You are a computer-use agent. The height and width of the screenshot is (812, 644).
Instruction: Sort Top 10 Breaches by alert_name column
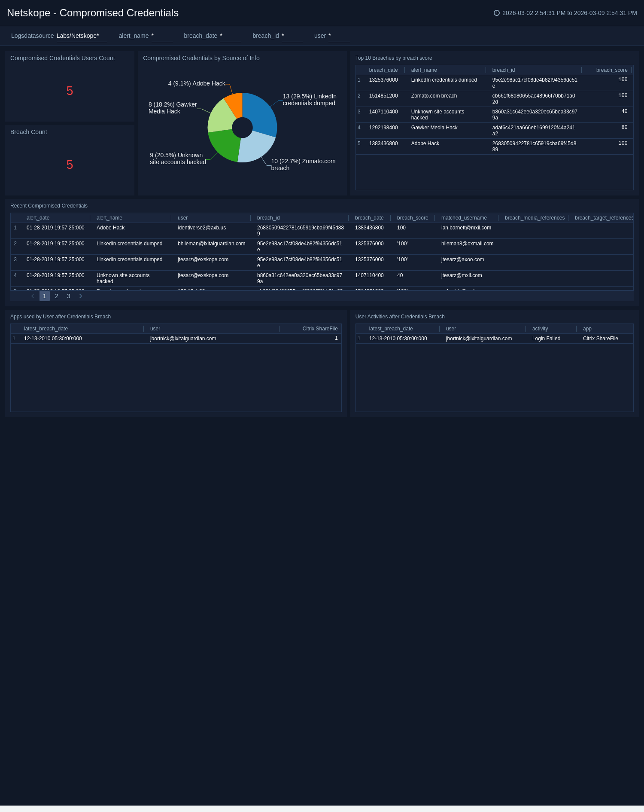tap(424, 70)
